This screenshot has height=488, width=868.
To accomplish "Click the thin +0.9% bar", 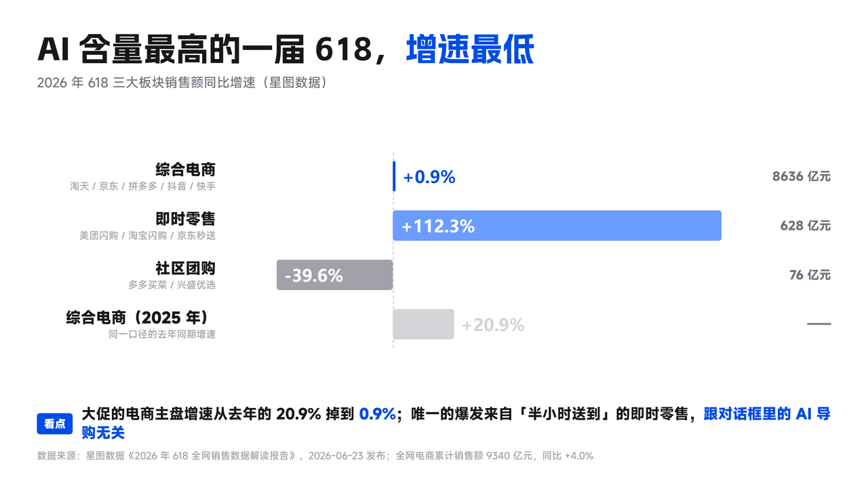I will 394,176.
